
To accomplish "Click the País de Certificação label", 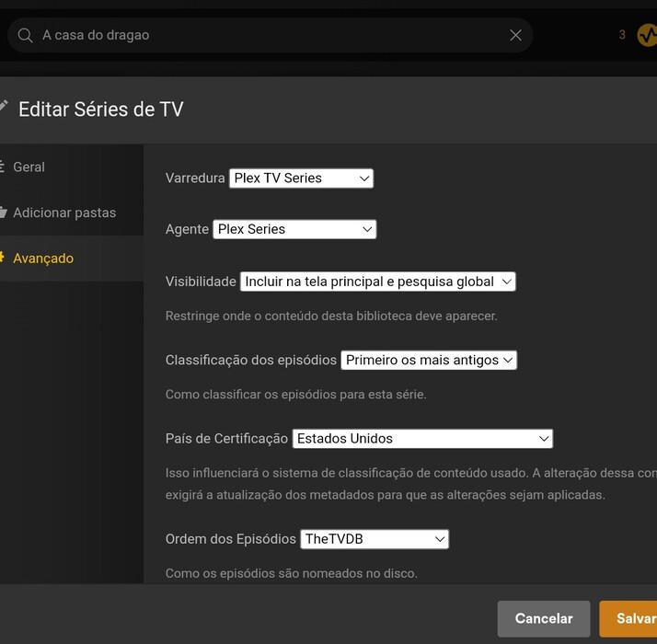I will pyautogui.click(x=226, y=438).
